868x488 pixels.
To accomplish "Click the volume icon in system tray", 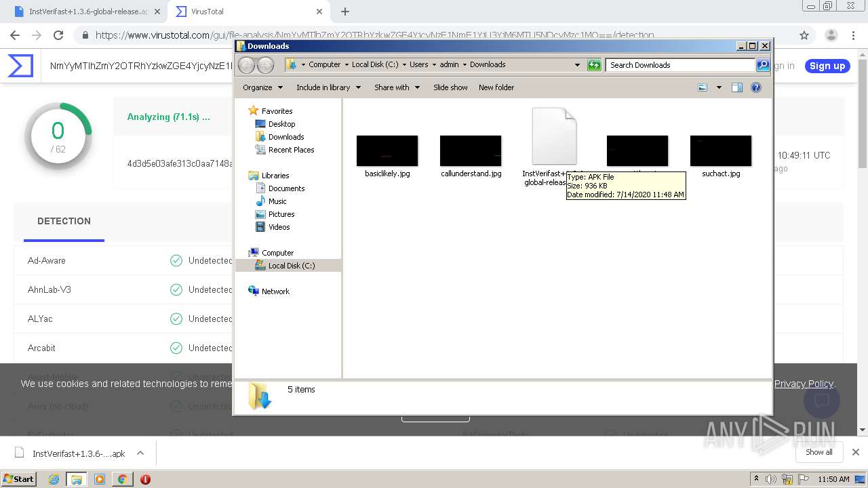I will [771, 479].
